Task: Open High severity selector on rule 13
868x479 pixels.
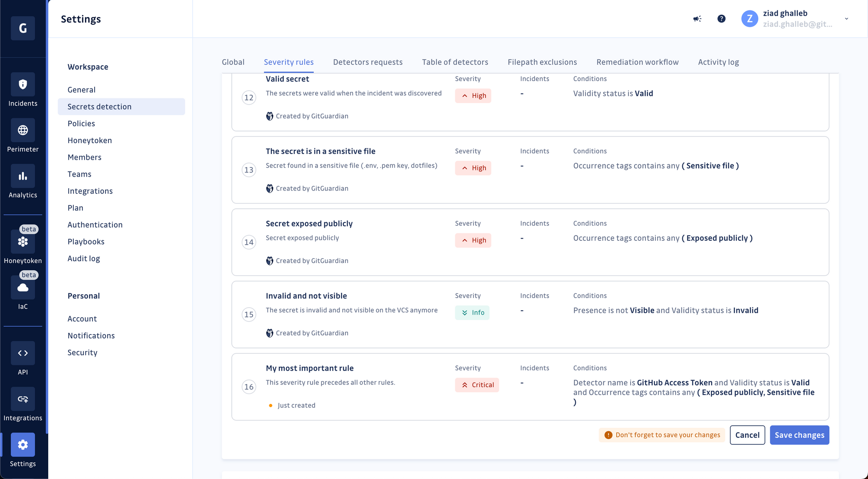Action: click(x=473, y=168)
